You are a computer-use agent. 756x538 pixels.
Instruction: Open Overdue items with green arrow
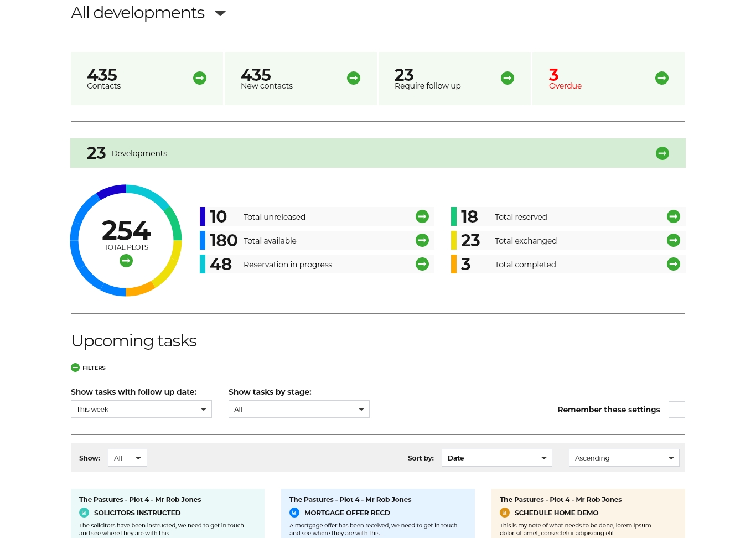(662, 78)
